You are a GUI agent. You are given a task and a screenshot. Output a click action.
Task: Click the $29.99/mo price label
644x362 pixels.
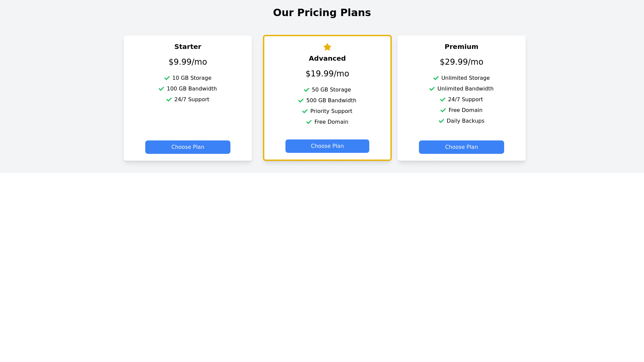coord(462,62)
